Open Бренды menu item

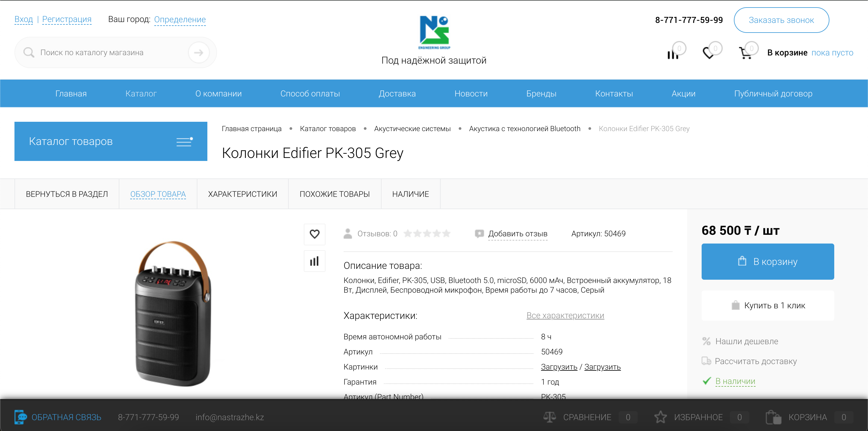[x=541, y=93]
